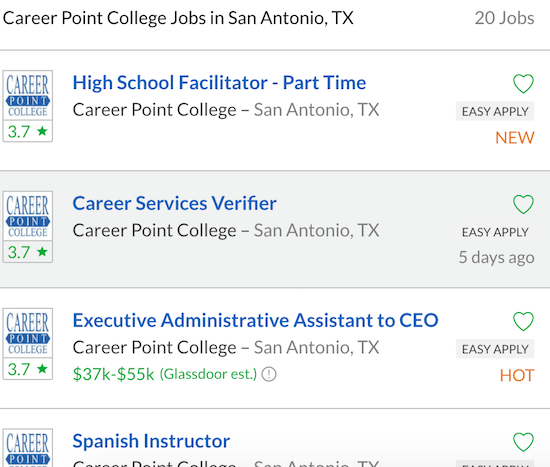
Task: Click Career Point College logo on Executive listing
Action: 28,333
